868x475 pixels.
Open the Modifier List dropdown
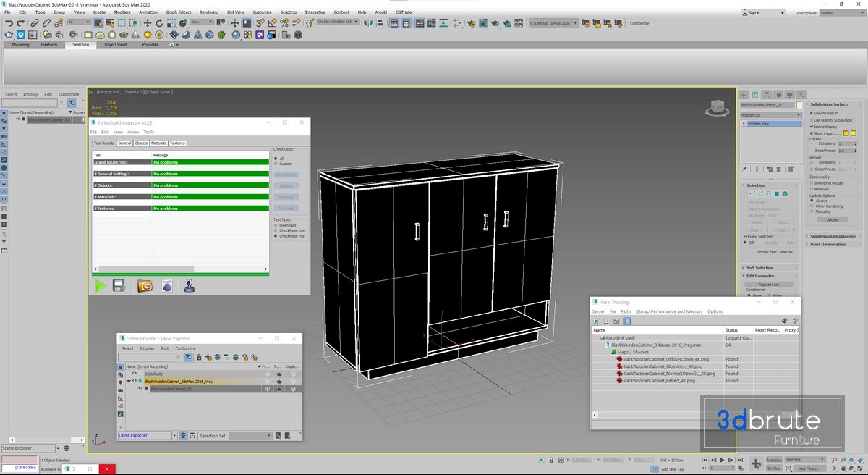point(770,115)
